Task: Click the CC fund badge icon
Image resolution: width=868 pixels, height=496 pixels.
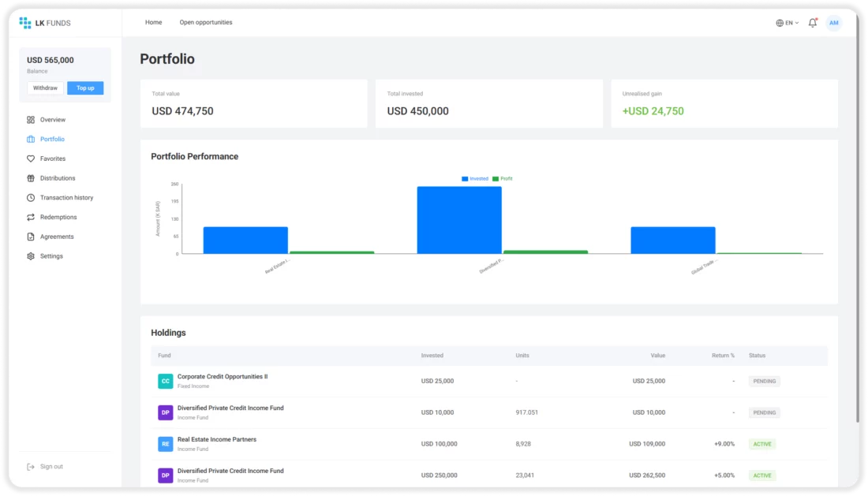Action: tap(165, 381)
